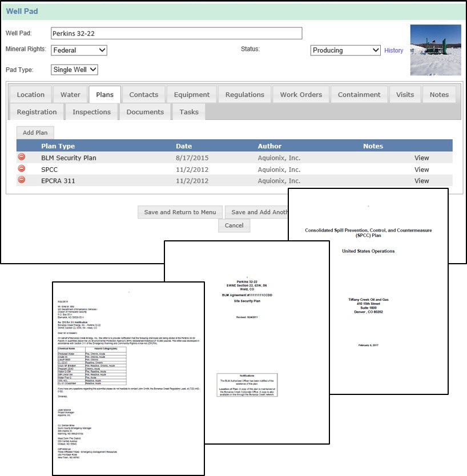Switch to the Location tab
467x476 pixels.
(x=31, y=95)
